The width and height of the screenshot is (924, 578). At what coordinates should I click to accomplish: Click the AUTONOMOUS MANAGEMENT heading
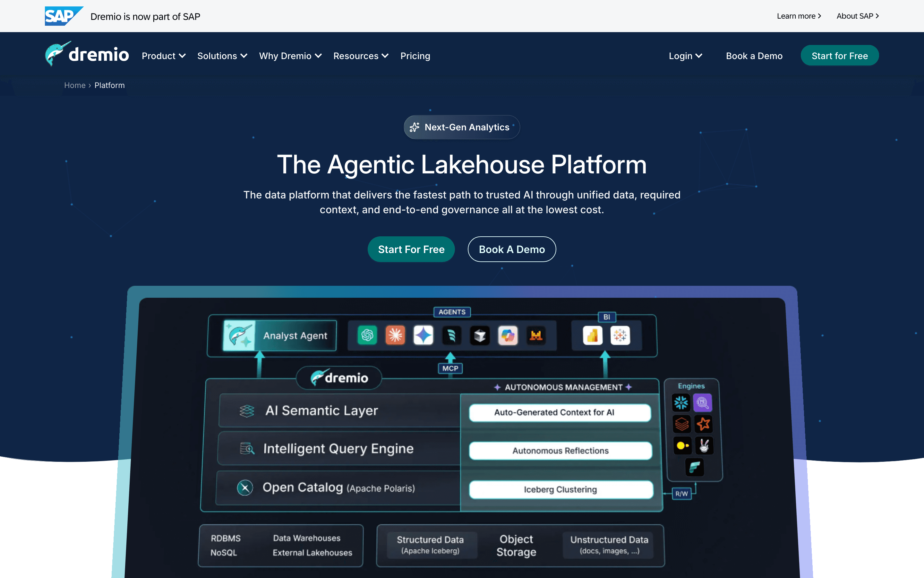563,387
